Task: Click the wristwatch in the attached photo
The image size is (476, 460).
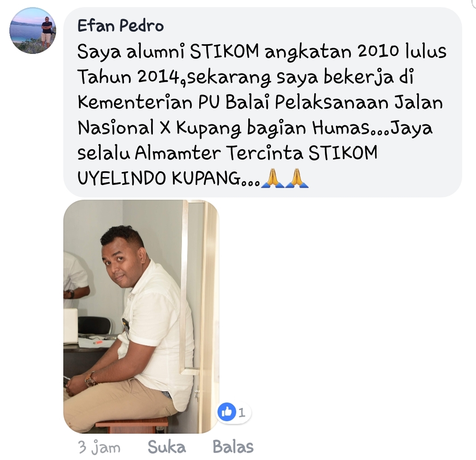Action: coord(90,379)
